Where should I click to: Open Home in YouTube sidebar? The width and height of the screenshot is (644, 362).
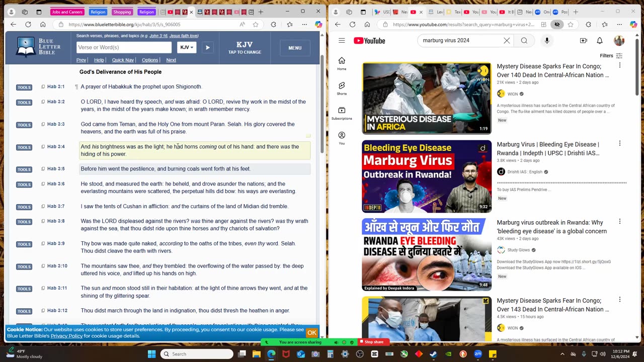342,63
